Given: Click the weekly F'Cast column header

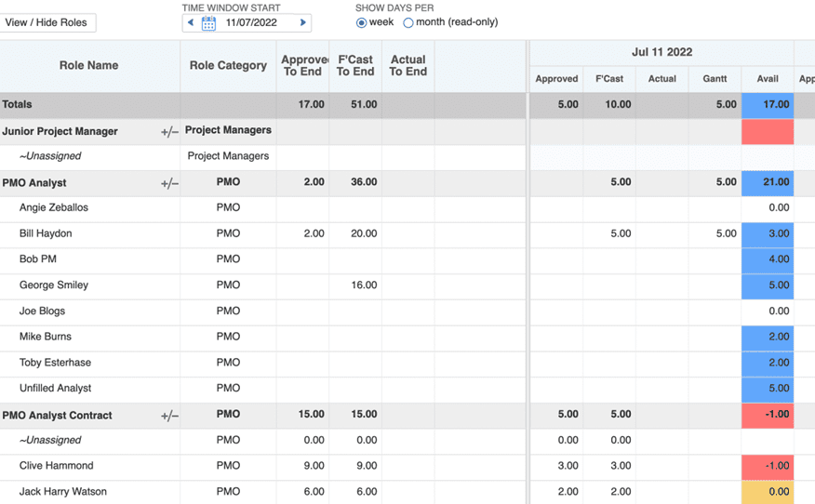Looking at the screenshot, I should [609, 79].
